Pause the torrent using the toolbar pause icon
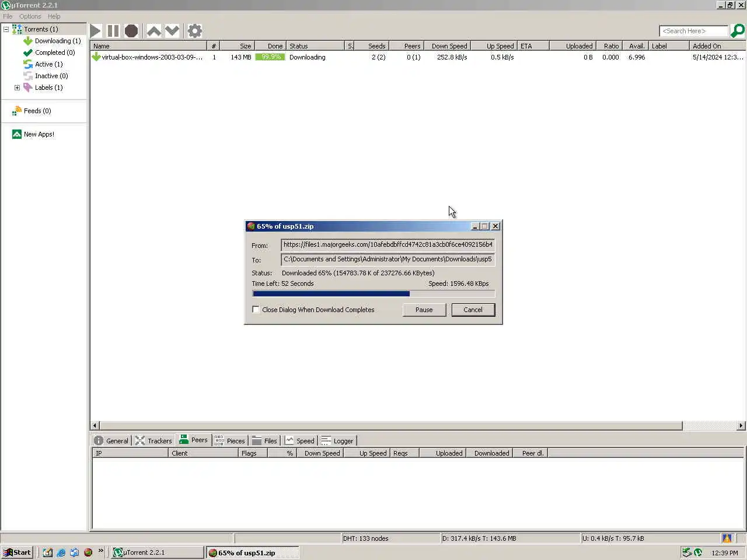 [x=113, y=31]
